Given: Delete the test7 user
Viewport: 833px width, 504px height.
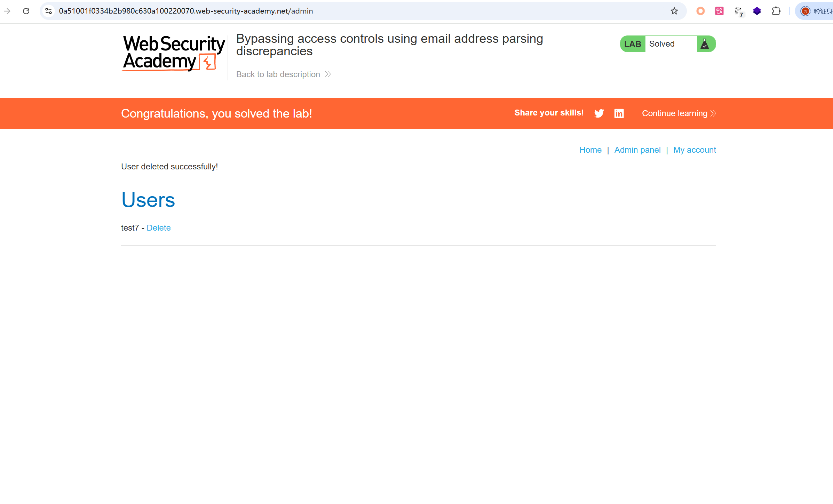Looking at the screenshot, I should pos(159,228).
